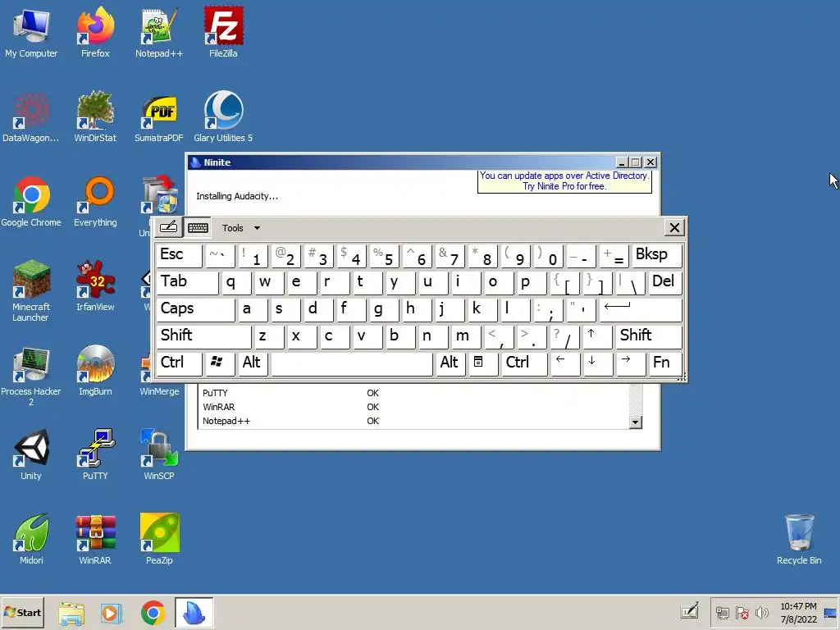Click the Esc key

[179, 254]
